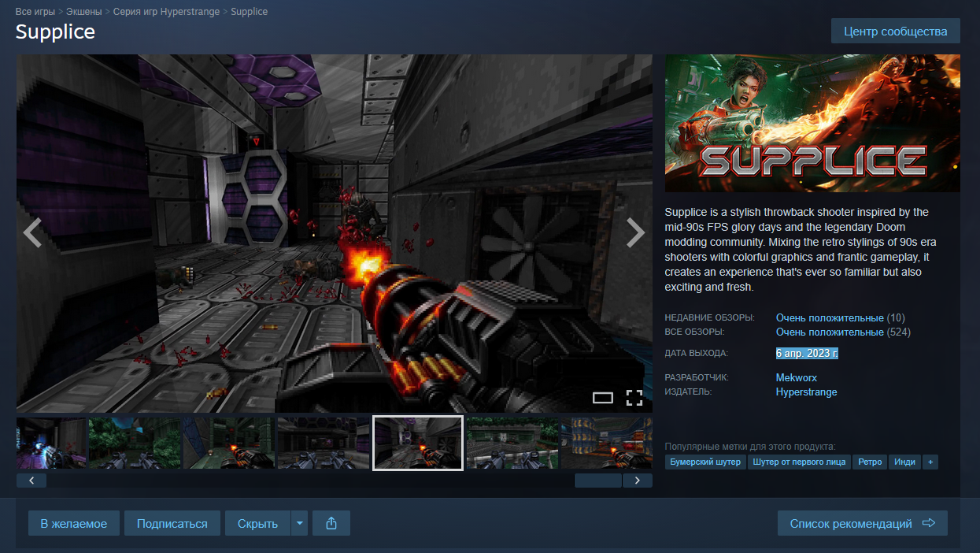Open screenshot in fullscreen mode

click(634, 398)
